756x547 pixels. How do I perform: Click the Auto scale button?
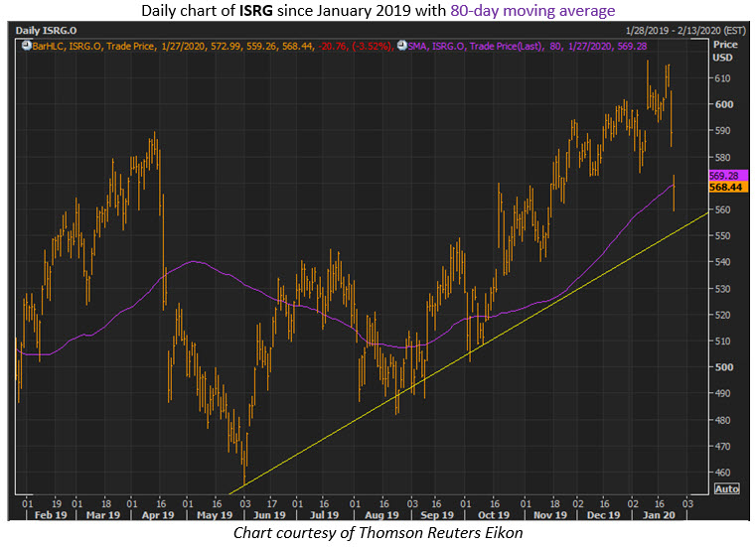tap(726, 488)
